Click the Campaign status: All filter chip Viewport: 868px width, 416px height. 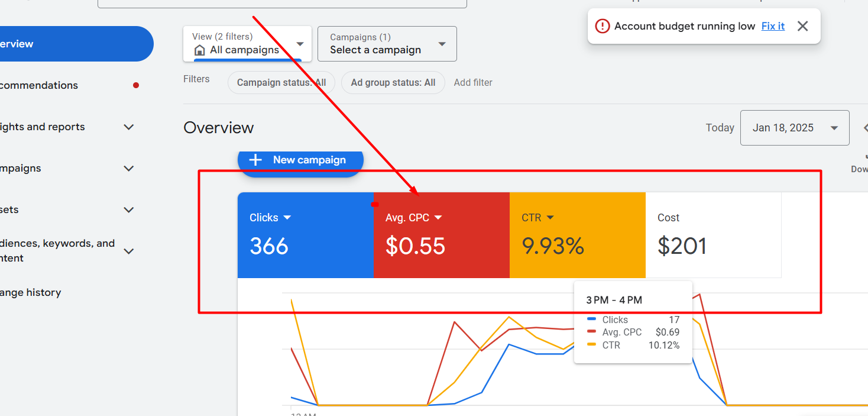coord(281,83)
